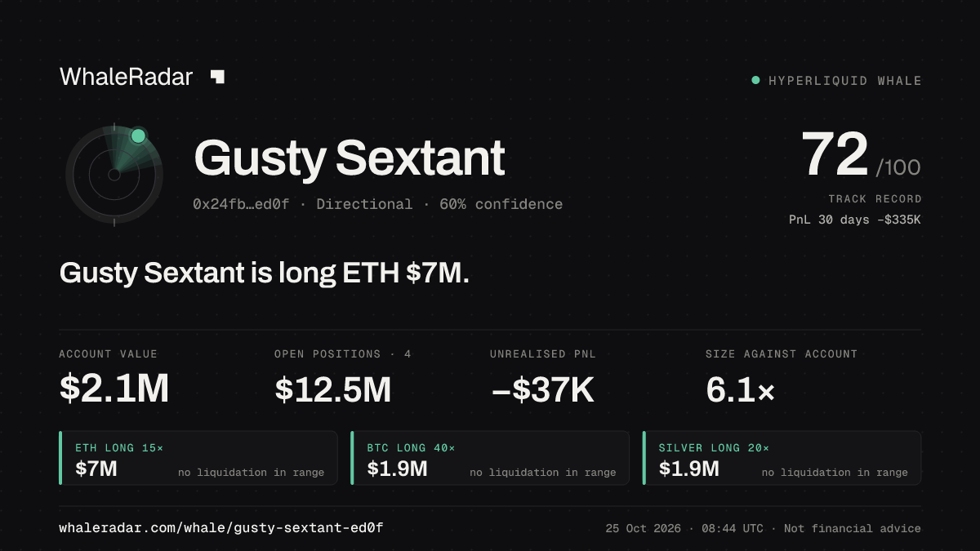The image size is (980, 551).
Task: Click the /100 score denominator
Action: click(x=898, y=168)
